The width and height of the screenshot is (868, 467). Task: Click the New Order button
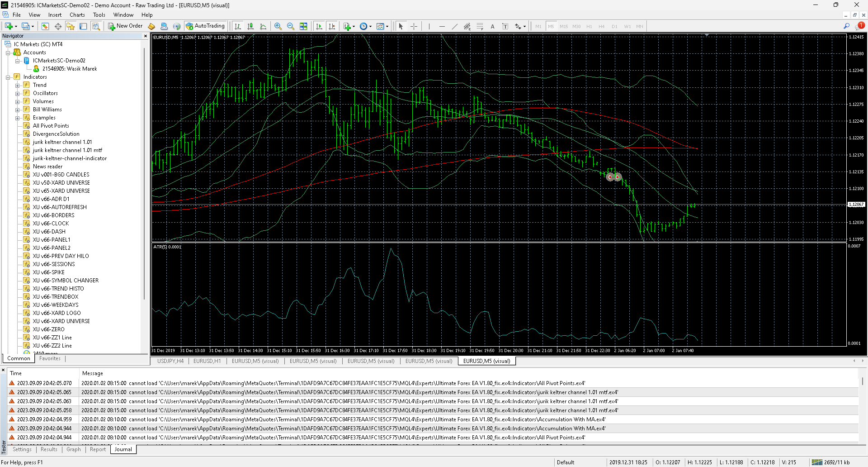point(125,26)
